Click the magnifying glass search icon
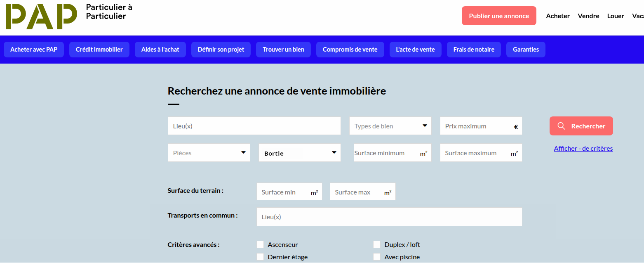 tap(561, 126)
